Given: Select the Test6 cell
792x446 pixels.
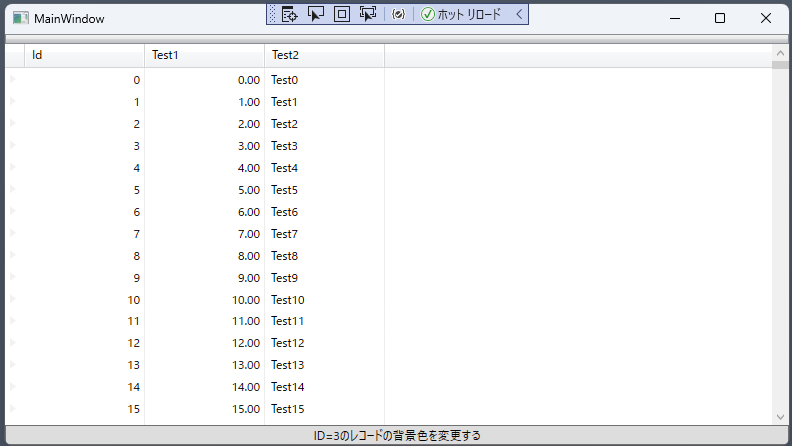Looking at the screenshot, I should pyautogui.click(x=324, y=212).
